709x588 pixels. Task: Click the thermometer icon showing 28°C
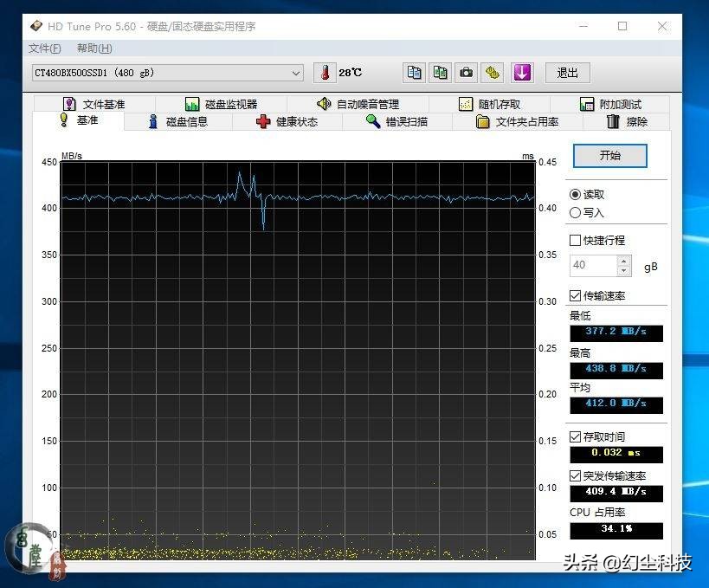(x=323, y=72)
